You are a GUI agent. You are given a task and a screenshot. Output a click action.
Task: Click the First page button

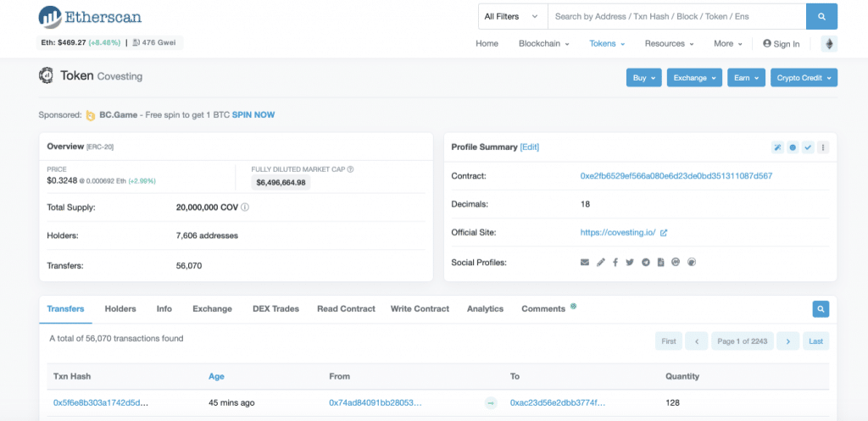point(669,341)
